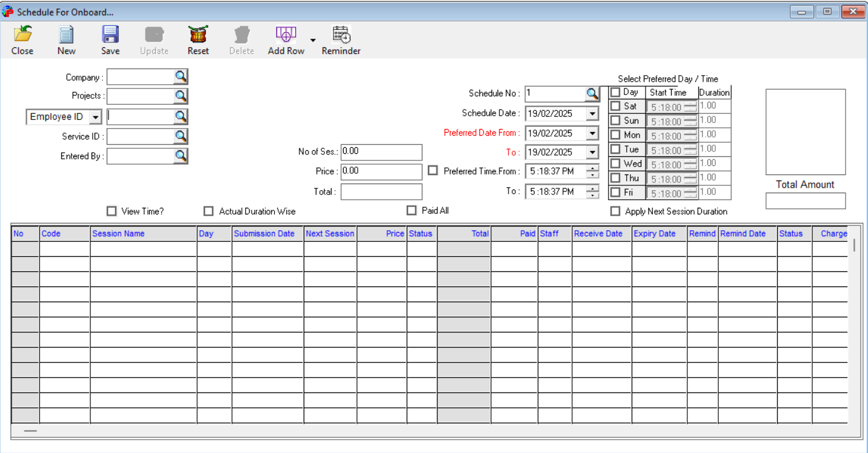Check Apply Next Session Duration
868x453 pixels.
point(615,211)
